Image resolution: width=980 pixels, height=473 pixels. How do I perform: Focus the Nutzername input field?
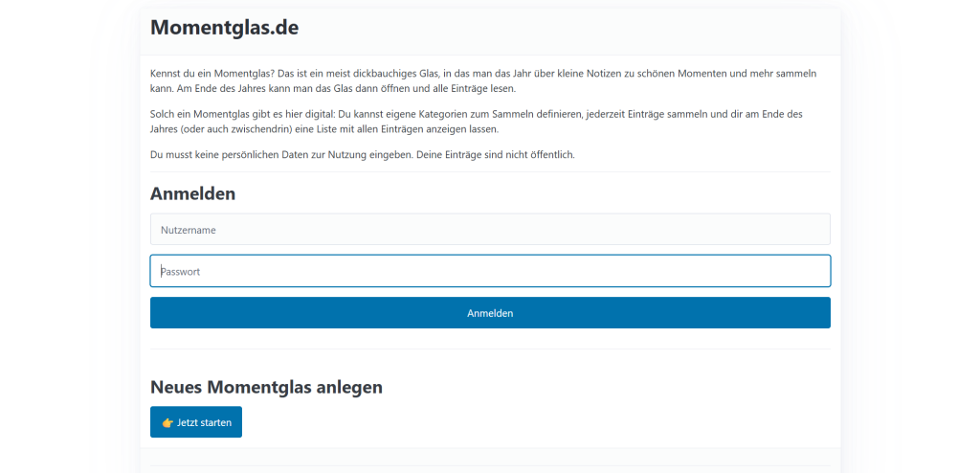tap(490, 230)
